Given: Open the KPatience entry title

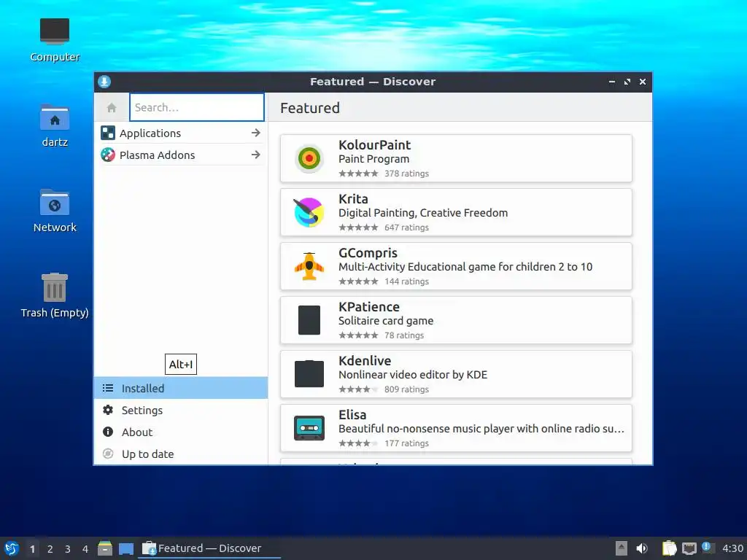Looking at the screenshot, I should (x=368, y=307).
